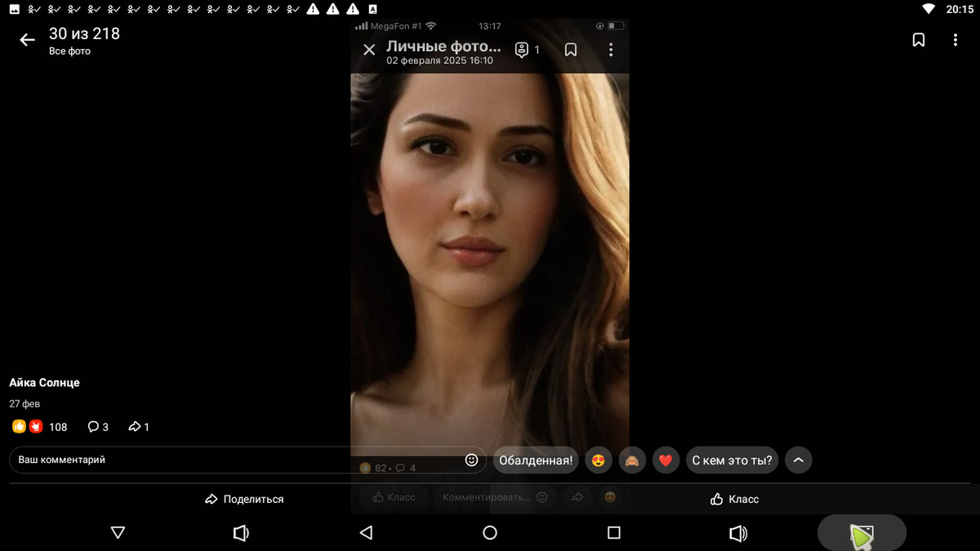Open the emoji picker in comment field

(471, 460)
